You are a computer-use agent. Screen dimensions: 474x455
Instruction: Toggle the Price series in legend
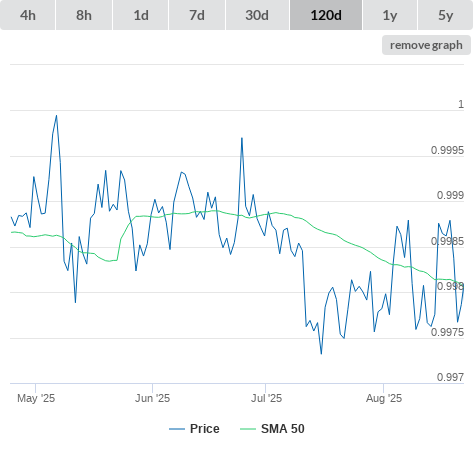pyautogui.click(x=204, y=429)
